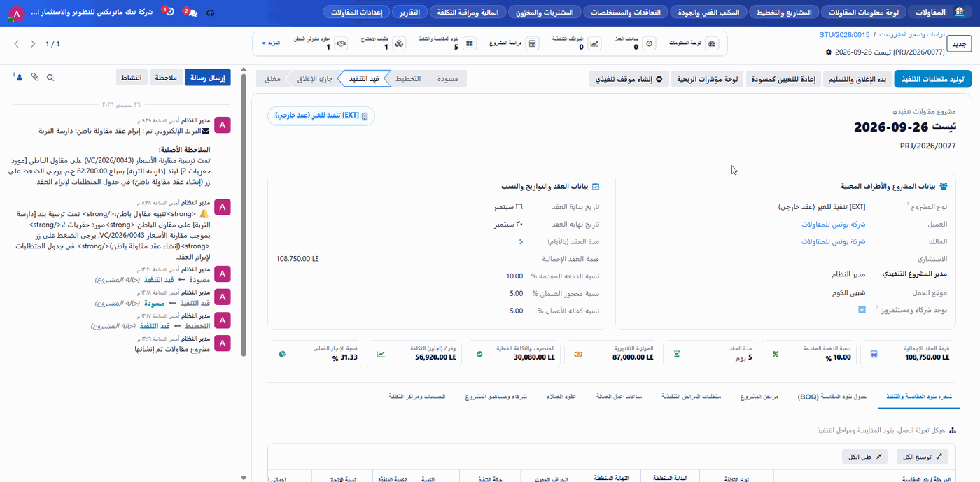Click the pie chart icon on نسبة الإنجاز الفعلي card
Image resolution: width=980 pixels, height=482 pixels.
[282, 354]
